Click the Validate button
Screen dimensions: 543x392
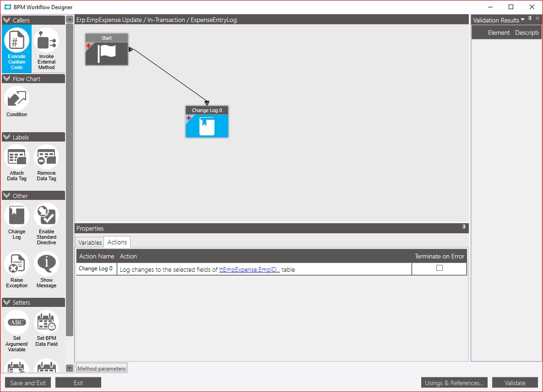tap(515, 383)
